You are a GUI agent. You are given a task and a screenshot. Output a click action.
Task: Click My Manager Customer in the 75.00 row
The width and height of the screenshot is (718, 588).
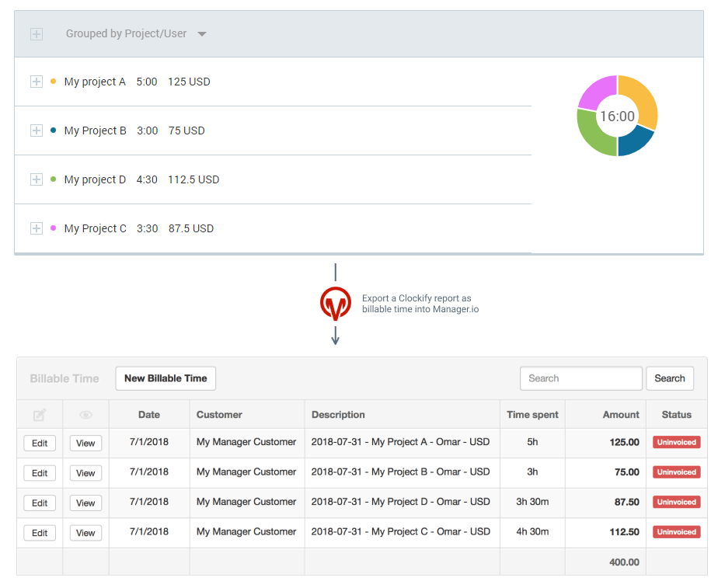click(246, 471)
